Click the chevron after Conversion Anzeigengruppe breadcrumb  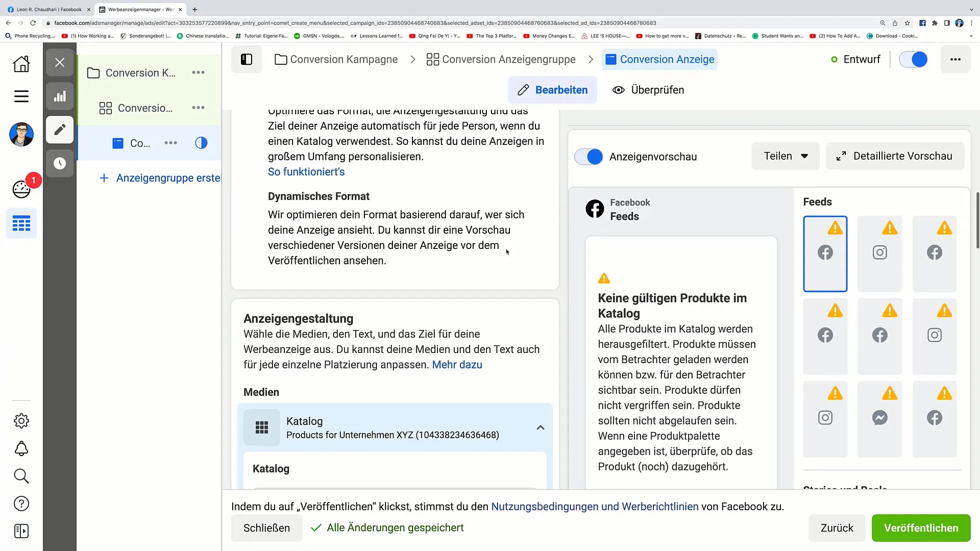click(591, 59)
